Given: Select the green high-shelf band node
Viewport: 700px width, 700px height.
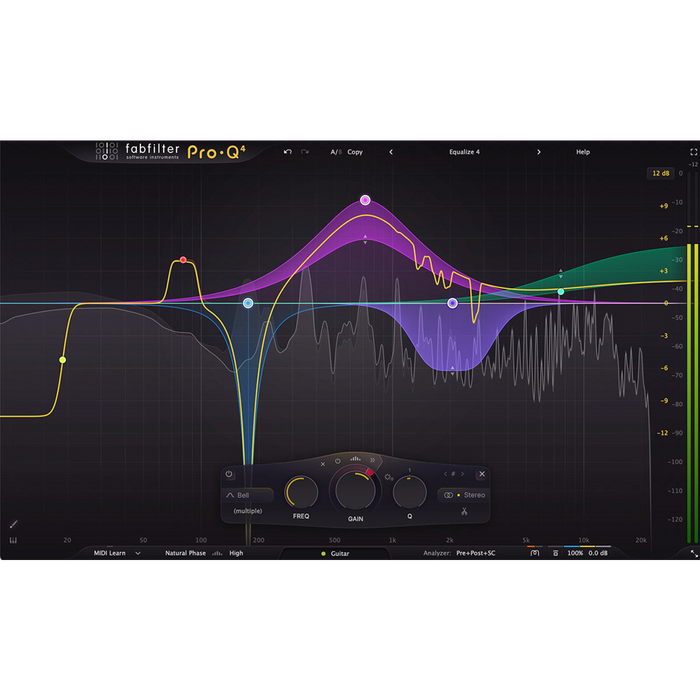Looking at the screenshot, I should tap(561, 292).
